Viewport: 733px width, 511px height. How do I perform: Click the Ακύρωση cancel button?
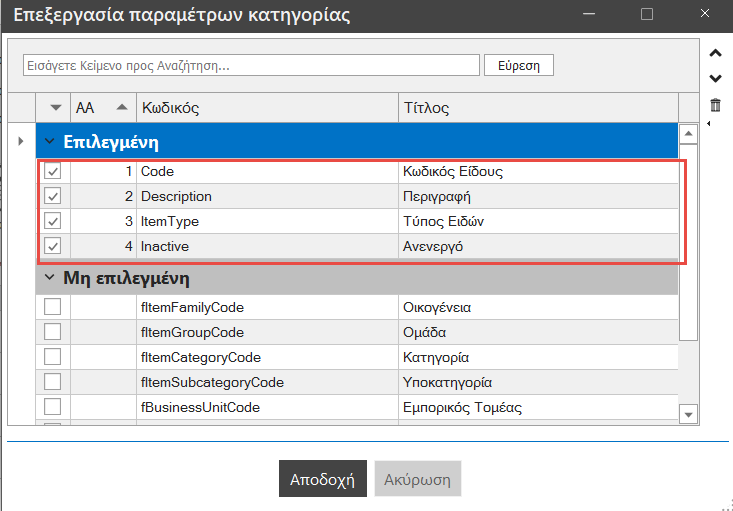tap(417, 479)
